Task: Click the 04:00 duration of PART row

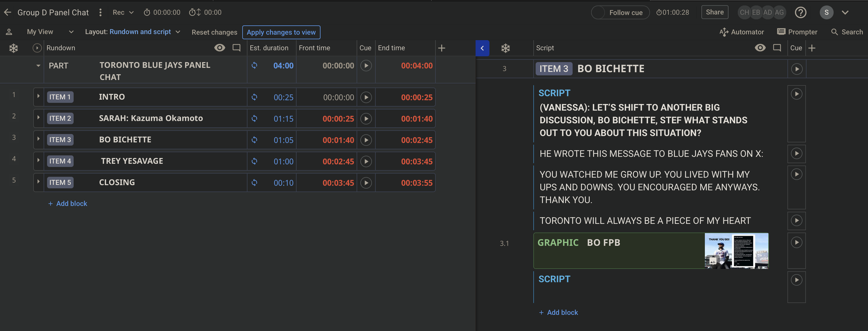Action: coord(283,66)
